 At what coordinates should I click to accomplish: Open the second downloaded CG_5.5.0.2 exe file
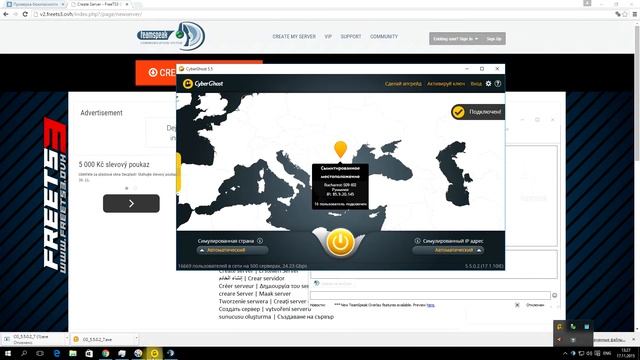[102, 339]
